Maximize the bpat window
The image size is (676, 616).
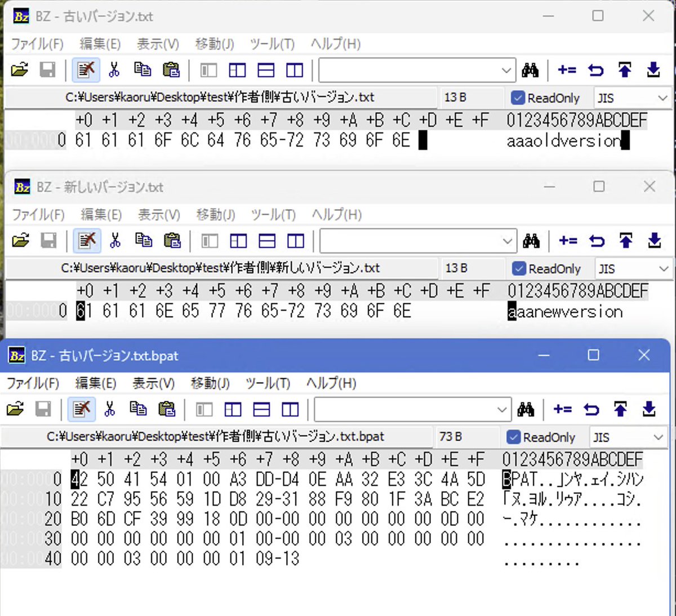click(593, 354)
